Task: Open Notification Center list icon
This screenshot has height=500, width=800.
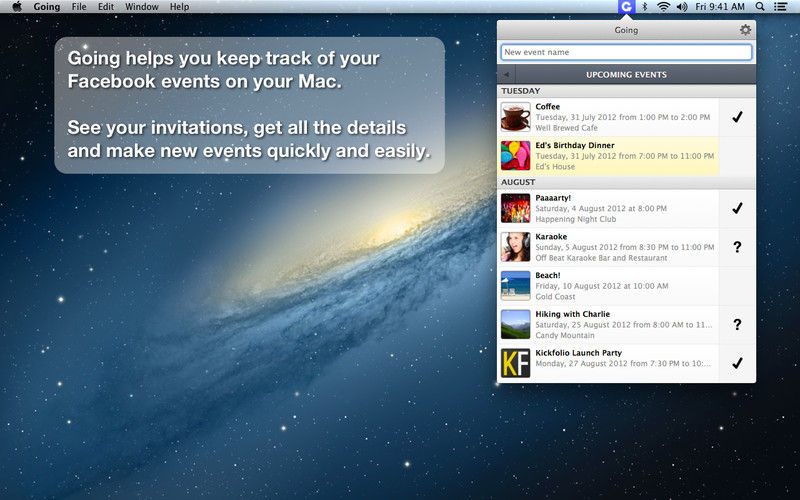Action: coord(780,7)
